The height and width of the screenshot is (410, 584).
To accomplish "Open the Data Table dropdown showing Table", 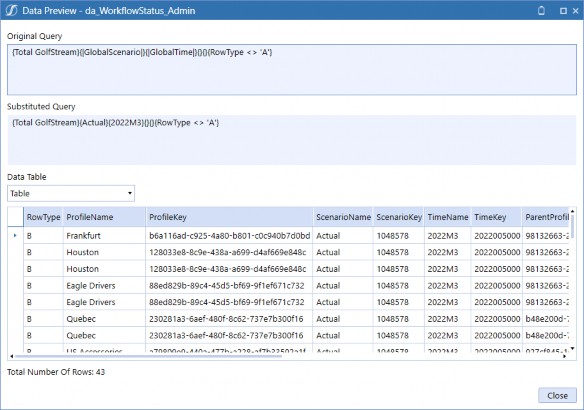I will point(71,193).
